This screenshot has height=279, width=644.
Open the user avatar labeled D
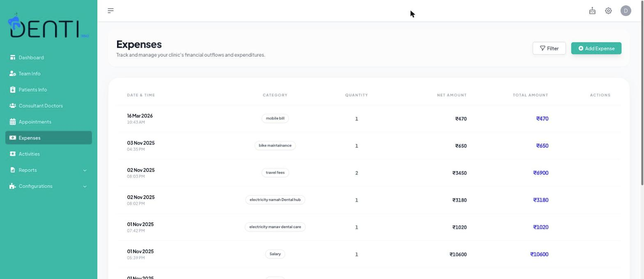626,11
